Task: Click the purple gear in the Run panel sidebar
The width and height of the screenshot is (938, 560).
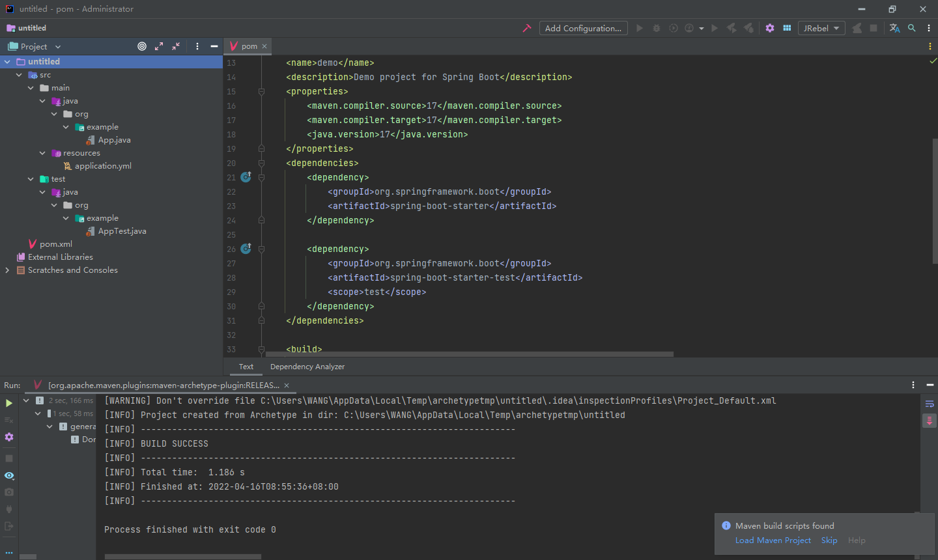Action: coord(9,437)
